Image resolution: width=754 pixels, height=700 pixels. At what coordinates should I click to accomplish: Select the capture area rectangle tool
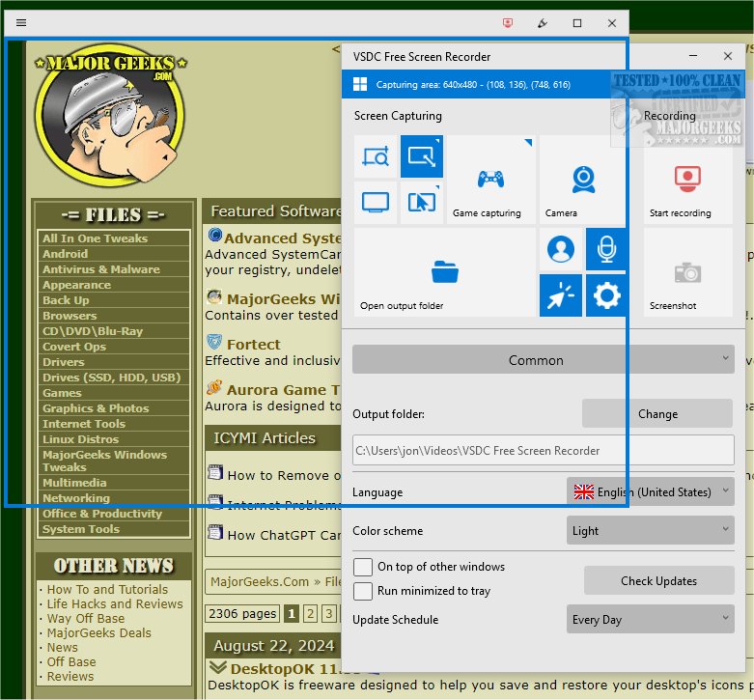pyautogui.click(x=422, y=156)
